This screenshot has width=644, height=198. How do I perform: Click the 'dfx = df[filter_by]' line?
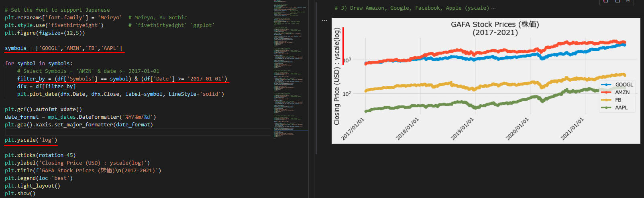46,86
